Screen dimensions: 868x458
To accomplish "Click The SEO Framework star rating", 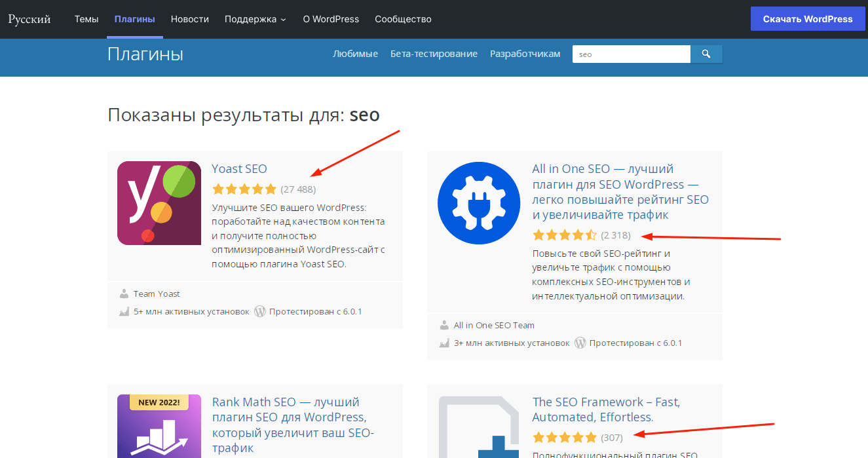I will [565, 437].
